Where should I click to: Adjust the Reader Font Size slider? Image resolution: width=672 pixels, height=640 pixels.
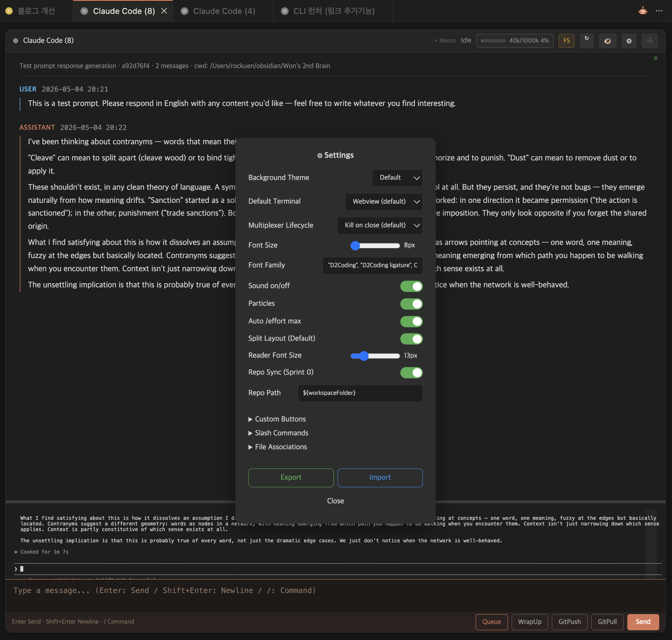pos(375,356)
